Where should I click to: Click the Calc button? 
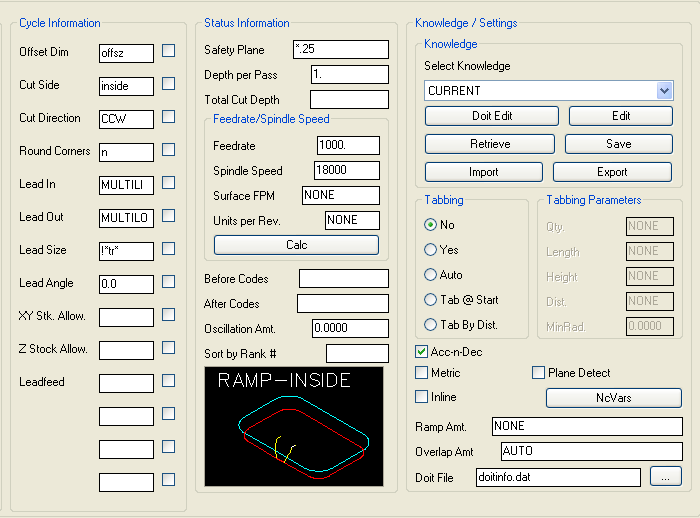pos(296,245)
